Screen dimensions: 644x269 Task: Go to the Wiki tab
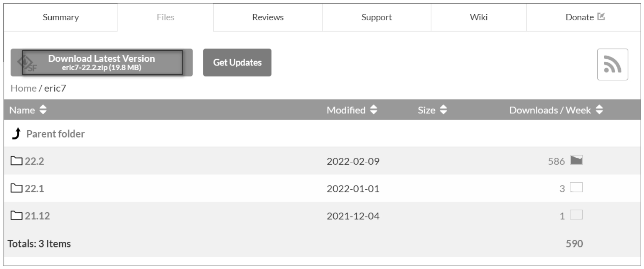tap(479, 17)
